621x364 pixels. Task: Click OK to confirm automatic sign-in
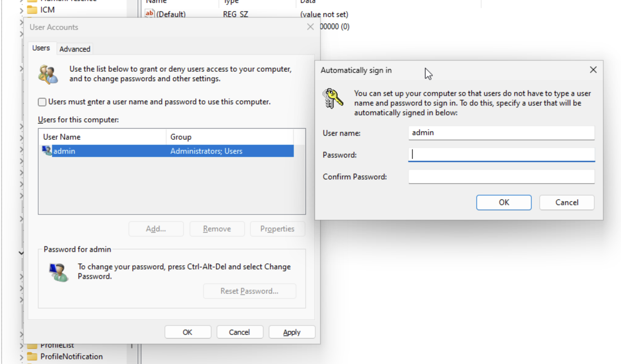coord(503,202)
